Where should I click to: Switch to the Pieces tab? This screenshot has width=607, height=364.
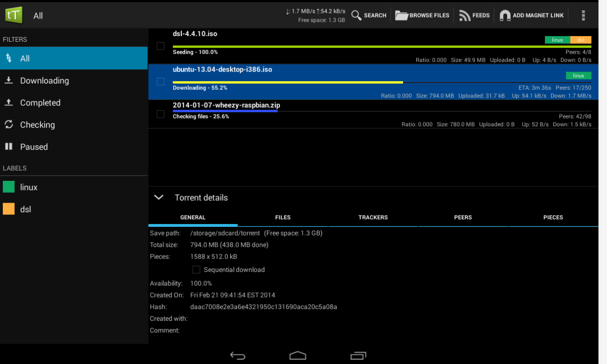(x=553, y=217)
